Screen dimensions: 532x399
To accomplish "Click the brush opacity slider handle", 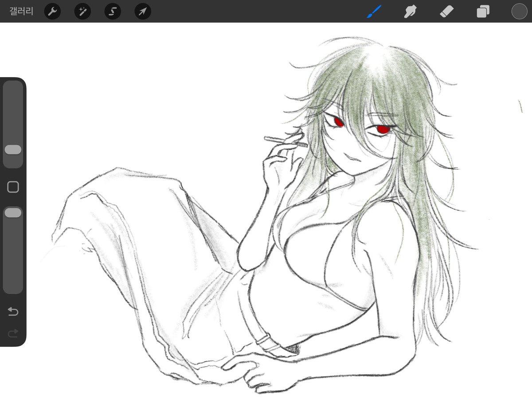I will pos(13,213).
